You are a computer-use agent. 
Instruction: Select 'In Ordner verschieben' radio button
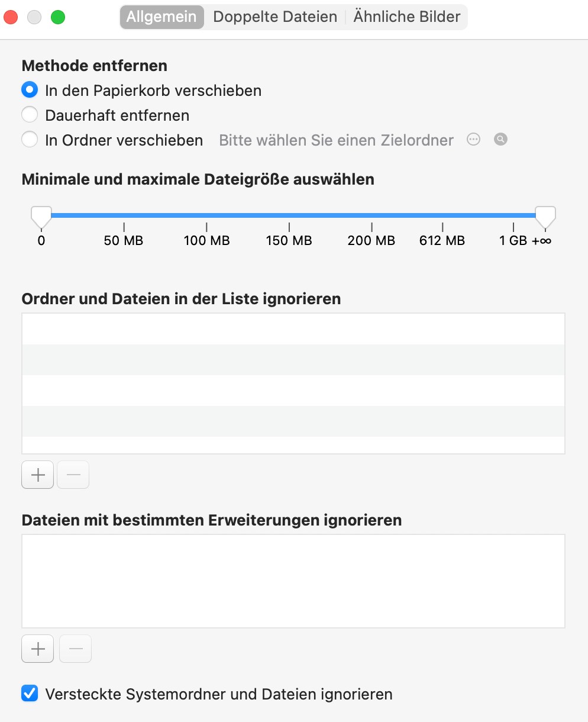tap(30, 140)
